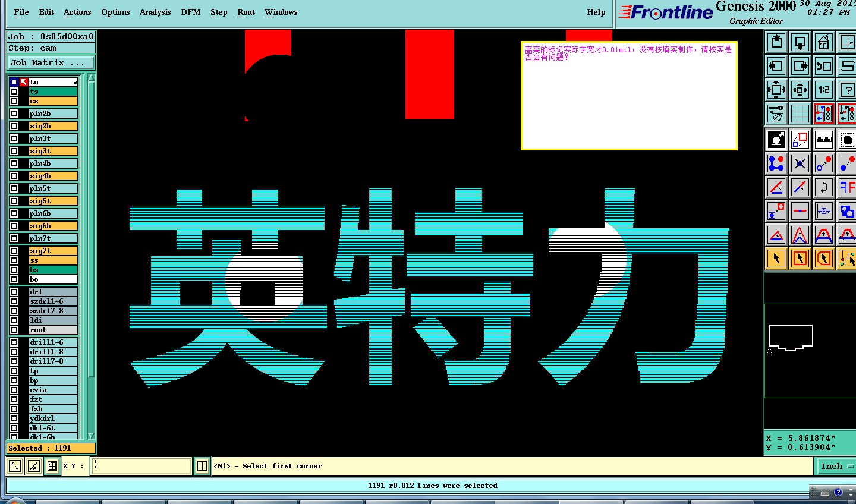Select the curved rotate arrow tool

click(x=824, y=187)
